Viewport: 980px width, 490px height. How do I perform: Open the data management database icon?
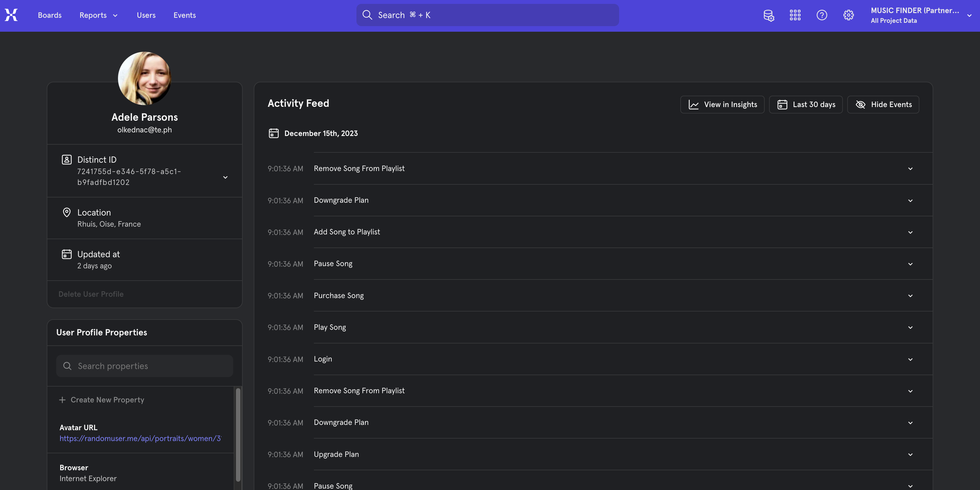pos(769,15)
